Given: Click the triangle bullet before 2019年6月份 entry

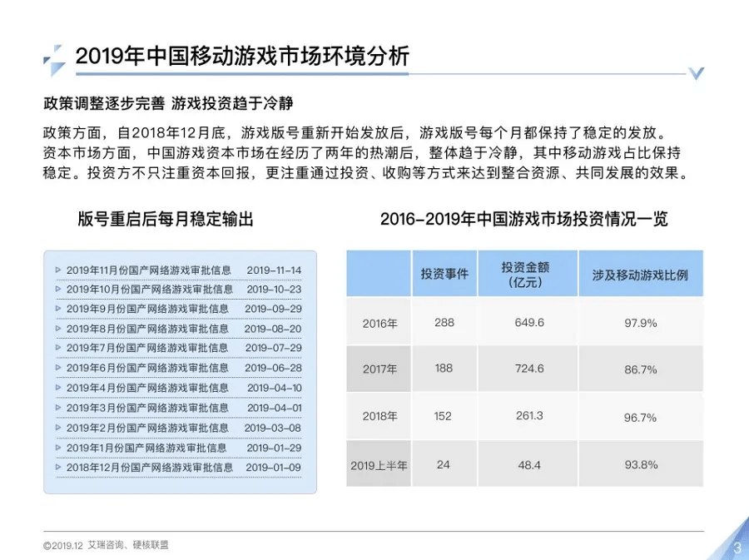Looking at the screenshot, I should point(58,368).
